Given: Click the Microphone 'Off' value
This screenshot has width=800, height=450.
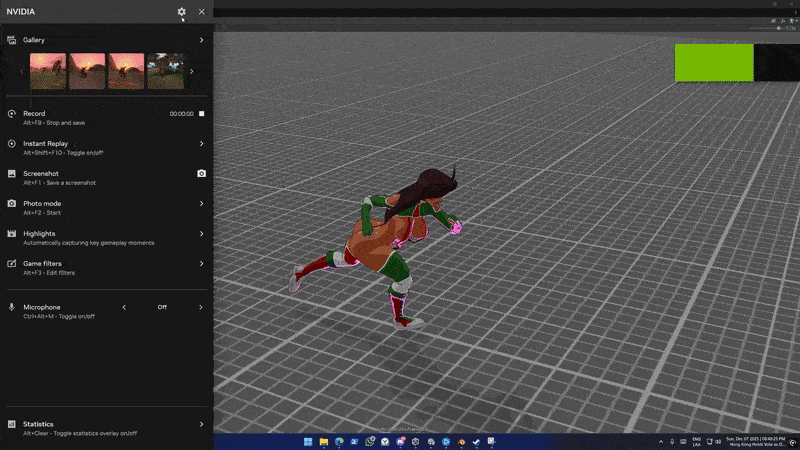Looking at the screenshot, I should click(162, 307).
